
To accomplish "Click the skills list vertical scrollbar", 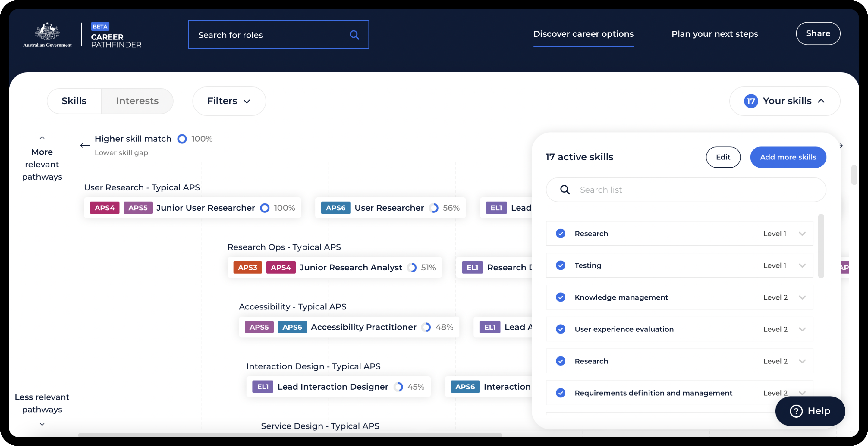I will (x=821, y=246).
